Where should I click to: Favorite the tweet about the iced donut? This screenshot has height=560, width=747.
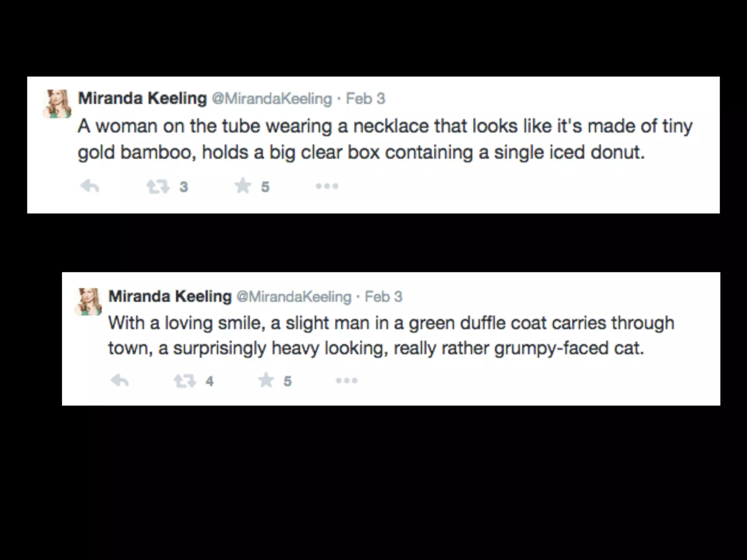(x=243, y=186)
